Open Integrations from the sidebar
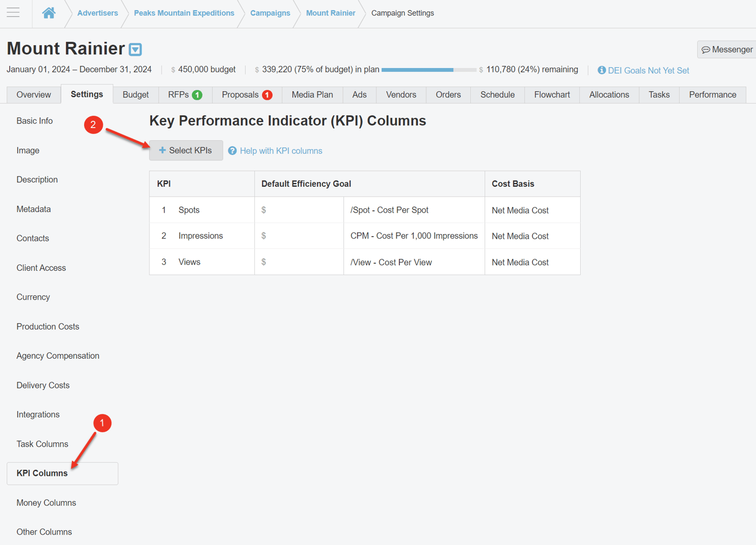This screenshot has height=545, width=756. click(38, 414)
